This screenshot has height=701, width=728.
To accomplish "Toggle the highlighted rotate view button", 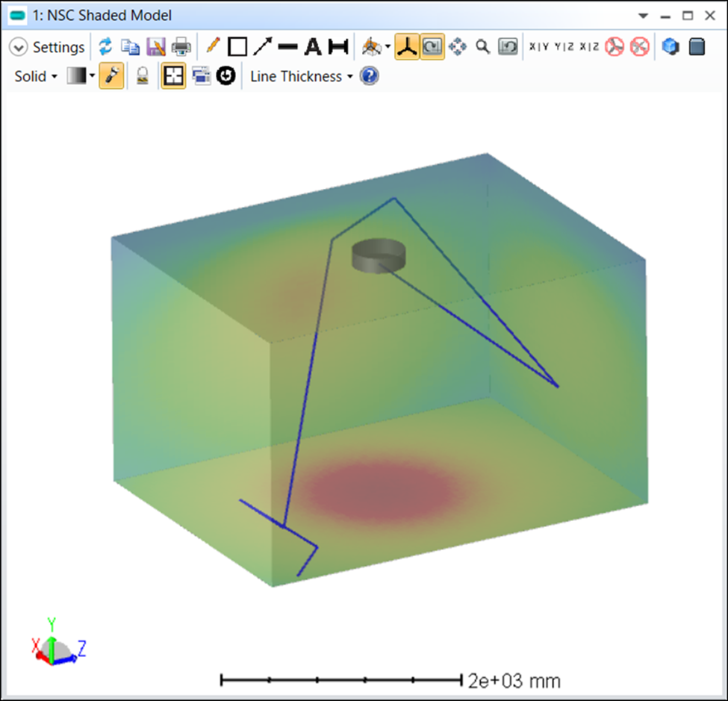I will (432, 47).
